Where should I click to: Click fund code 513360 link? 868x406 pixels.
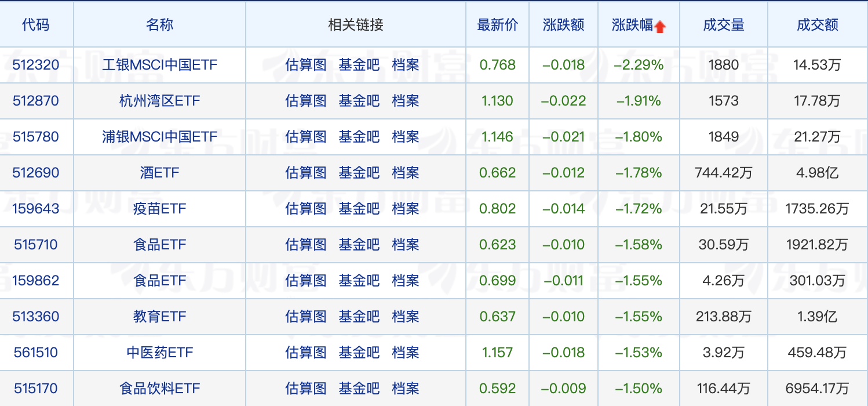[36, 317]
